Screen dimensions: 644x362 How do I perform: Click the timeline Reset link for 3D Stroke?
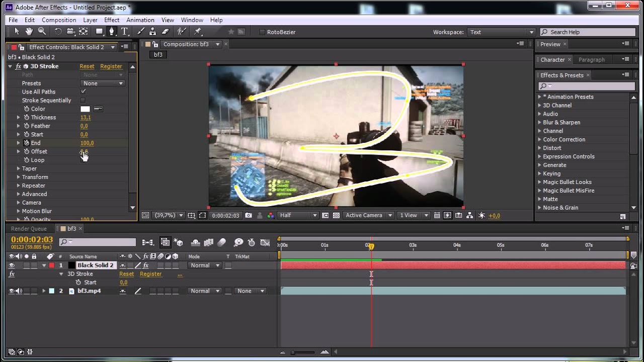coord(127,274)
